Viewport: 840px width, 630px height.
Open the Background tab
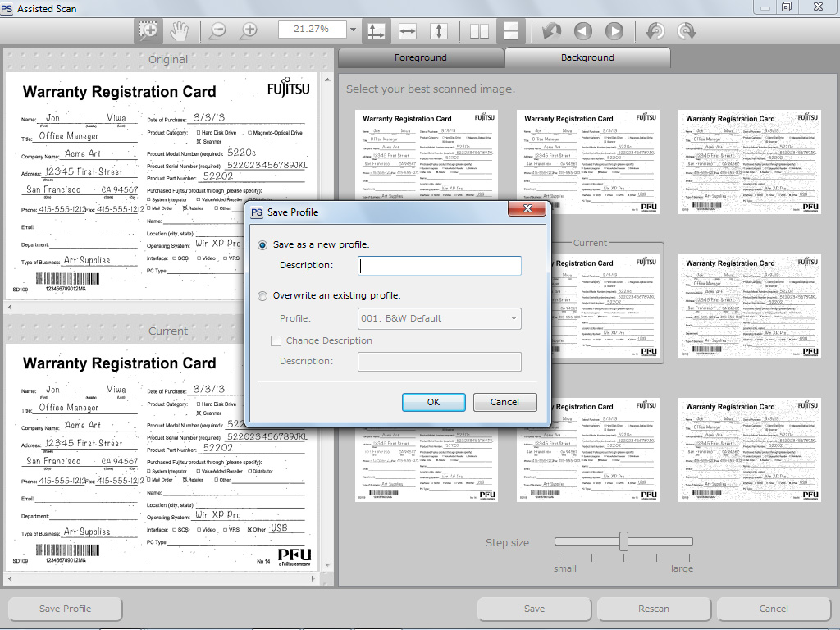pos(587,57)
